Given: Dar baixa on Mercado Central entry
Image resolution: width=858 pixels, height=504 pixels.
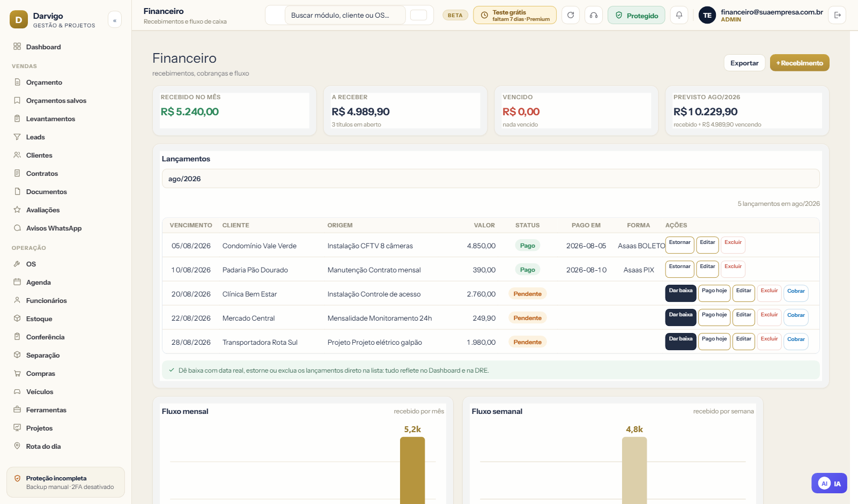Looking at the screenshot, I should 681,317.
